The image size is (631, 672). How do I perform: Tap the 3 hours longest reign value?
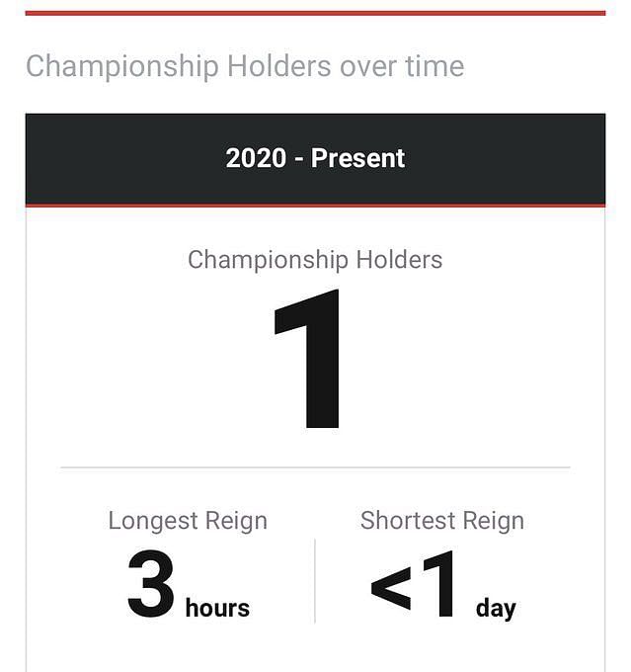[189, 584]
